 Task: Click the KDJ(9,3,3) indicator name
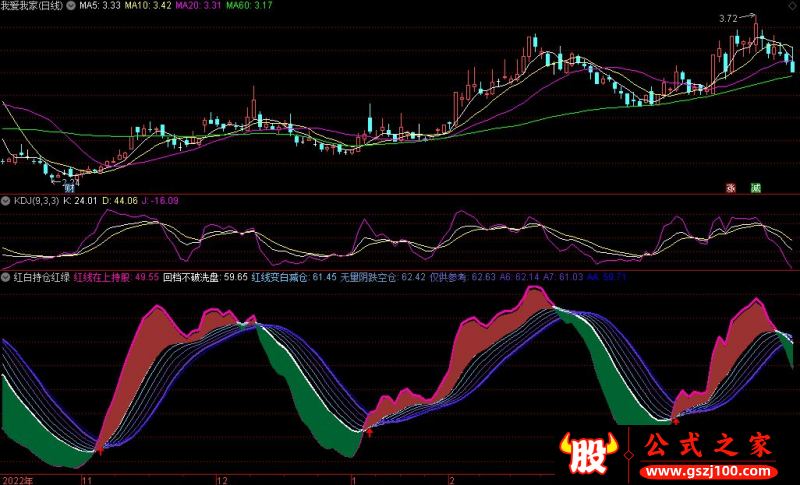tap(35, 201)
